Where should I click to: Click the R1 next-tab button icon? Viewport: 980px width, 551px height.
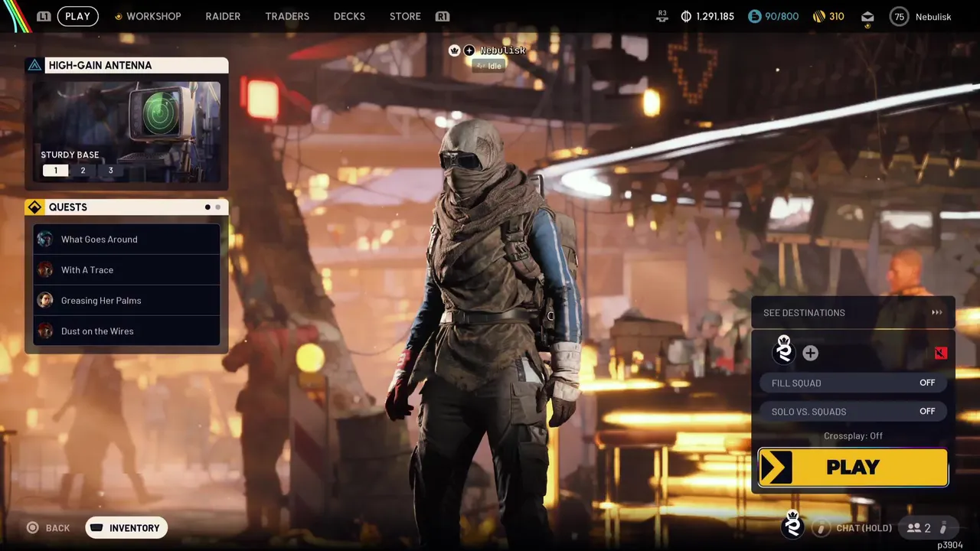[442, 16]
